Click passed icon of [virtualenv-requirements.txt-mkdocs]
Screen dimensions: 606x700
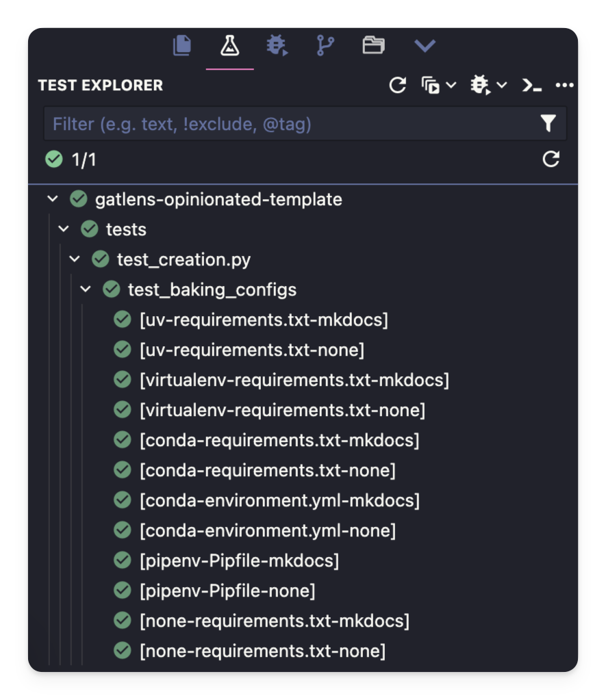click(122, 380)
